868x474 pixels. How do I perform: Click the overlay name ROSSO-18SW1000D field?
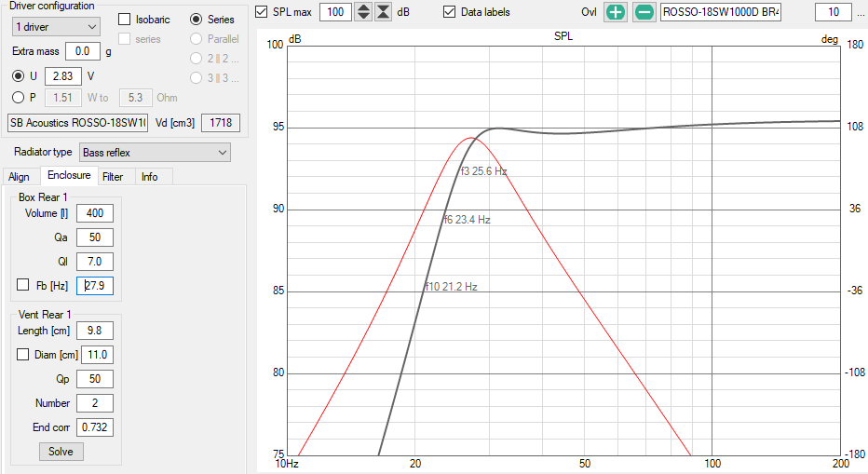click(721, 11)
